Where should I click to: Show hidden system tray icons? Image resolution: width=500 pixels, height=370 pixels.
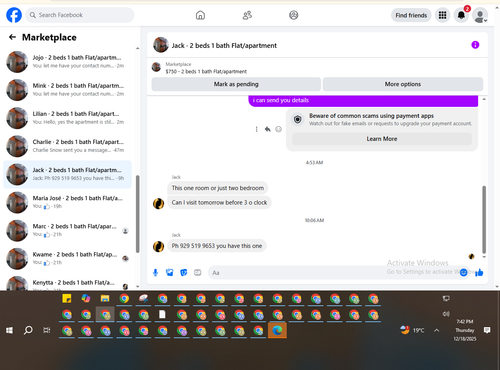(436, 330)
